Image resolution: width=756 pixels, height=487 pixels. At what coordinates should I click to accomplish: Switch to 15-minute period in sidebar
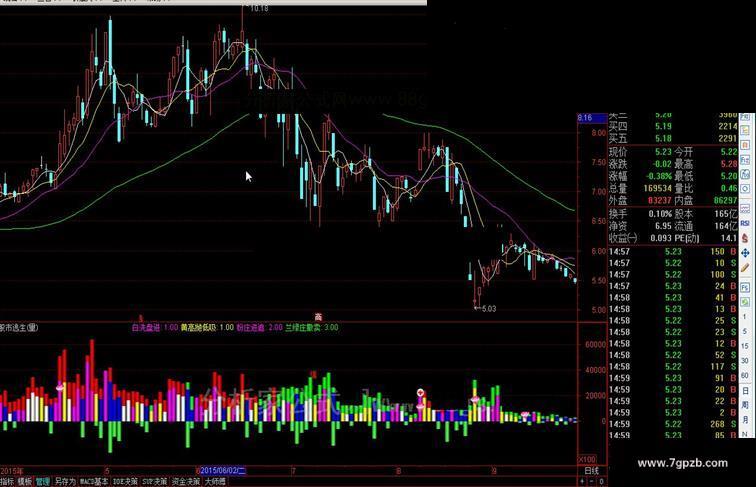745,346
